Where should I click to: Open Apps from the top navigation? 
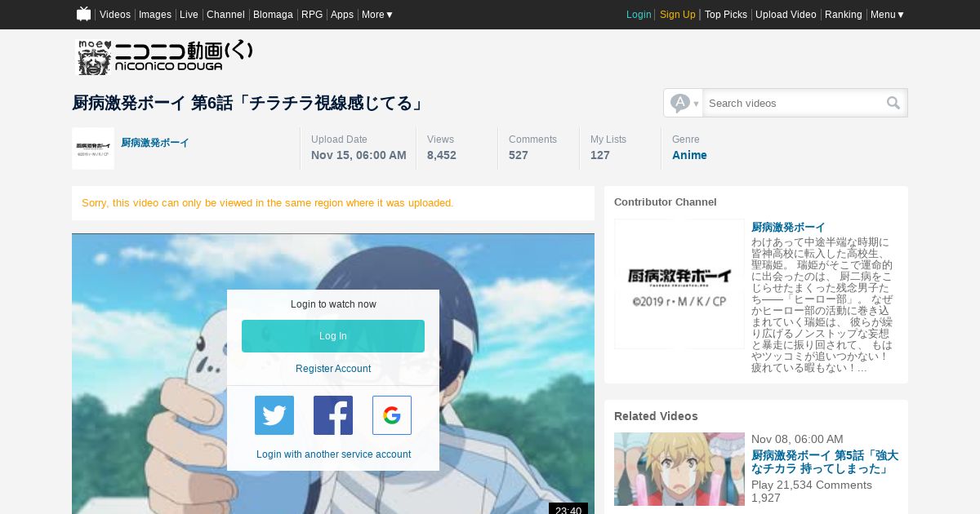(x=342, y=15)
